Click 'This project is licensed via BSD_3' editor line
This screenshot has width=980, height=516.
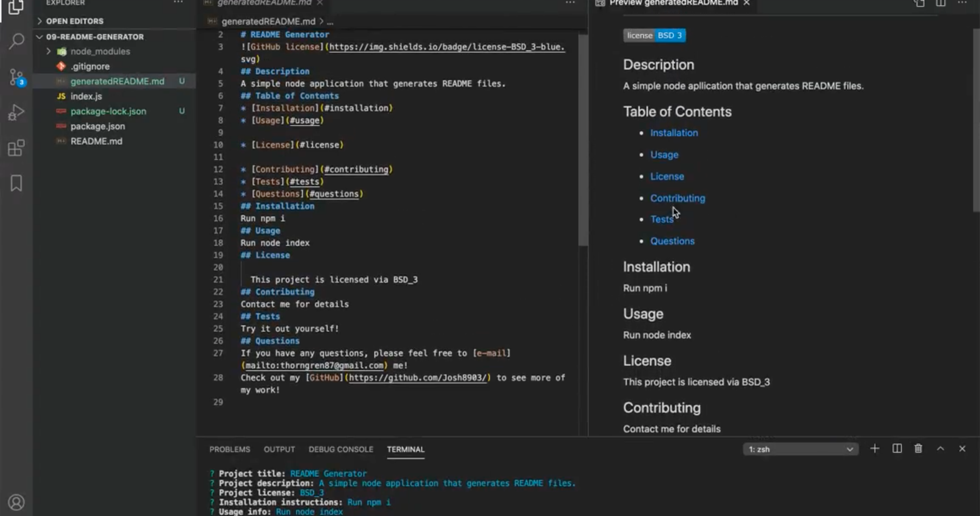(334, 280)
